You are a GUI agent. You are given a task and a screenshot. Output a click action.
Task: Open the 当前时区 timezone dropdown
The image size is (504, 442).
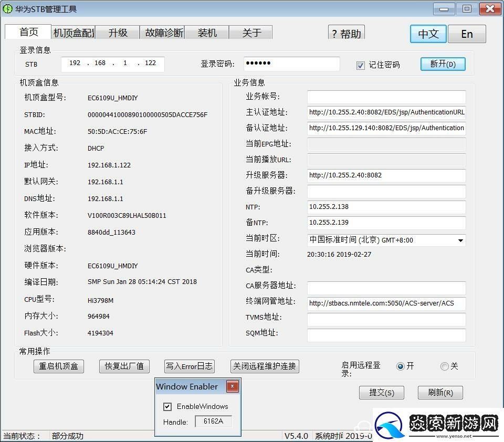[460, 240]
